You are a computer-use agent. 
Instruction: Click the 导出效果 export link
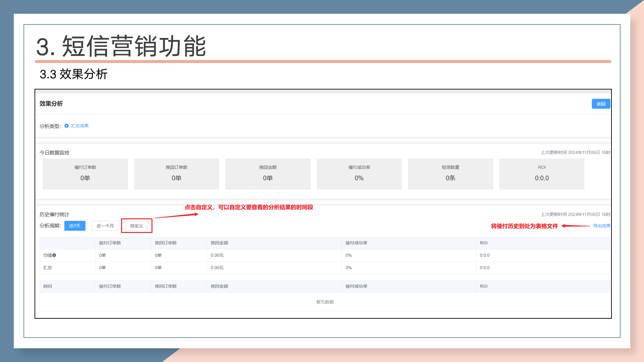[601, 226]
